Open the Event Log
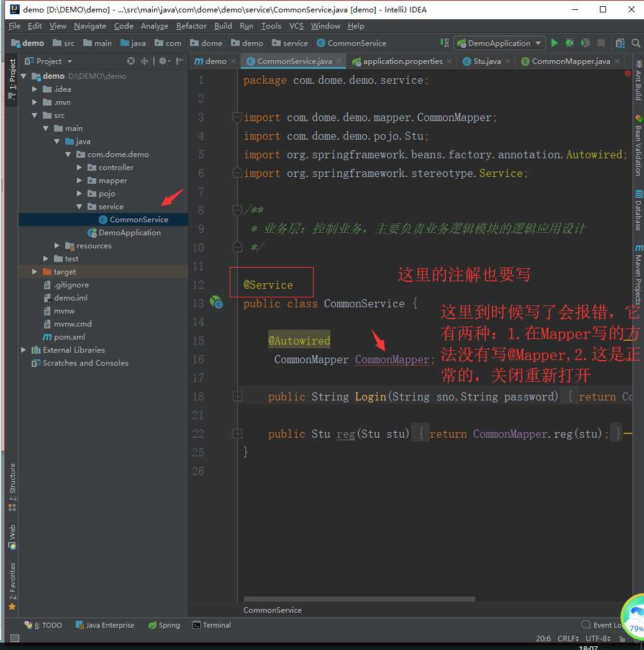Screen dimensions: 644x650 pyautogui.click(x=602, y=625)
